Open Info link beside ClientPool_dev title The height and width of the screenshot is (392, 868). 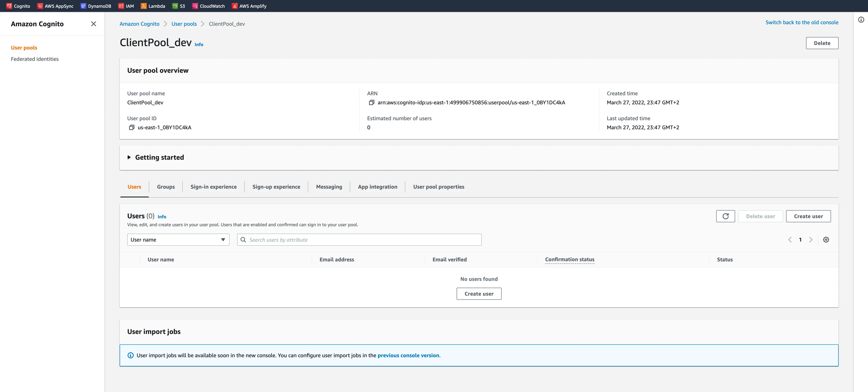[199, 45]
